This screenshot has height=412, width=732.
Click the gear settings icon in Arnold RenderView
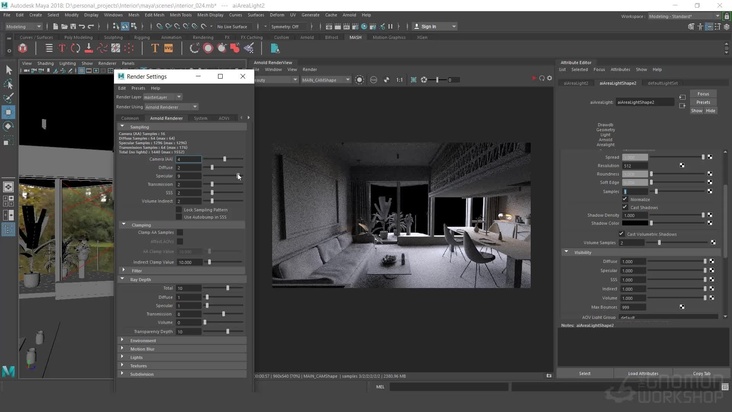tap(549, 78)
